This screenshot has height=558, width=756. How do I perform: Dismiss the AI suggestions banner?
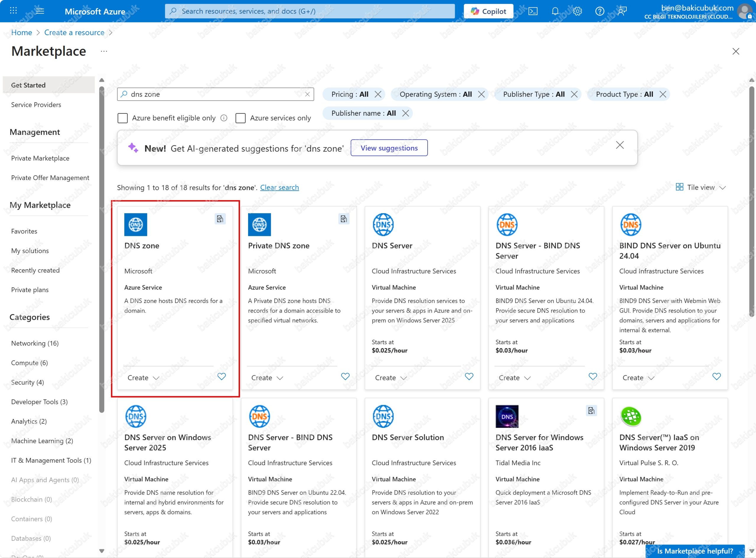point(620,145)
